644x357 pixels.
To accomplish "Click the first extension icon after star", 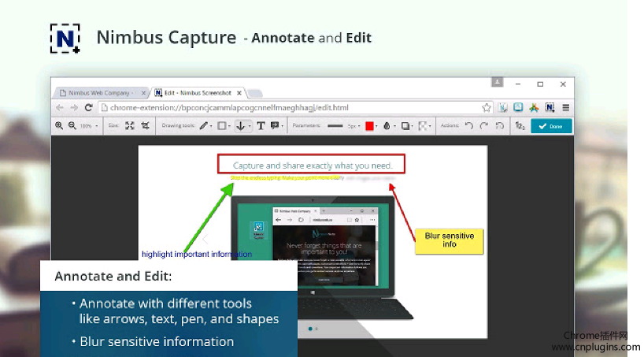I will click(x=503, y=108).
